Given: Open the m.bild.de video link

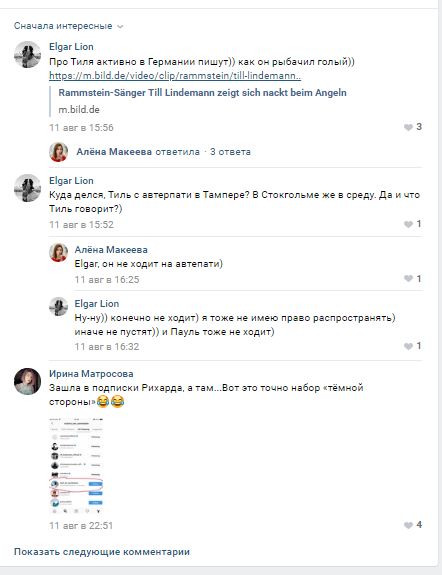Looking at the screenshot, I should click(175, 76).
